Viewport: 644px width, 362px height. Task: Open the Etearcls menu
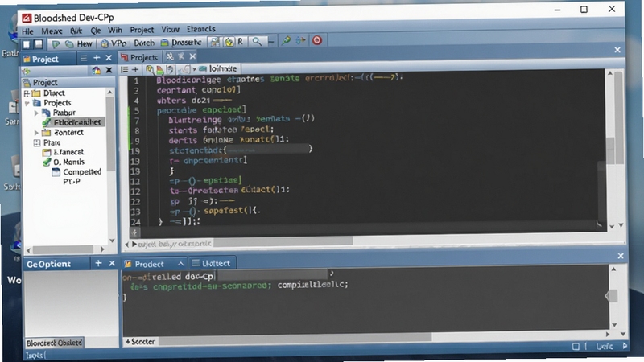tap(200, 29)
